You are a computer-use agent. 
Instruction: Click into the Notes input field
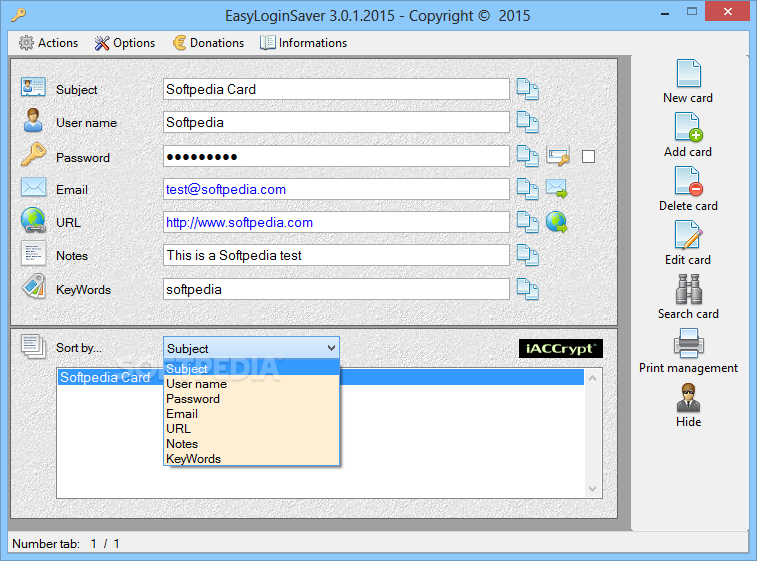pyautogui.click(x=336, y=255)
